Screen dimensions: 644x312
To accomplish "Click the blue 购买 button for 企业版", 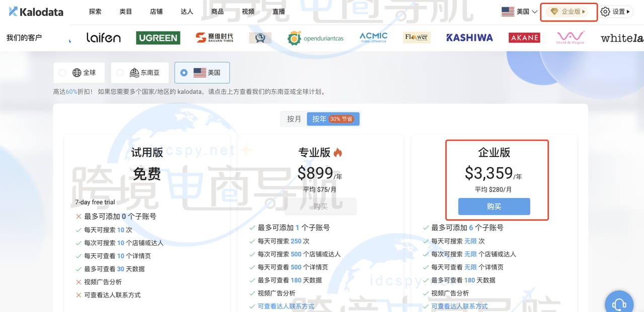I will (x=494, y=206).
